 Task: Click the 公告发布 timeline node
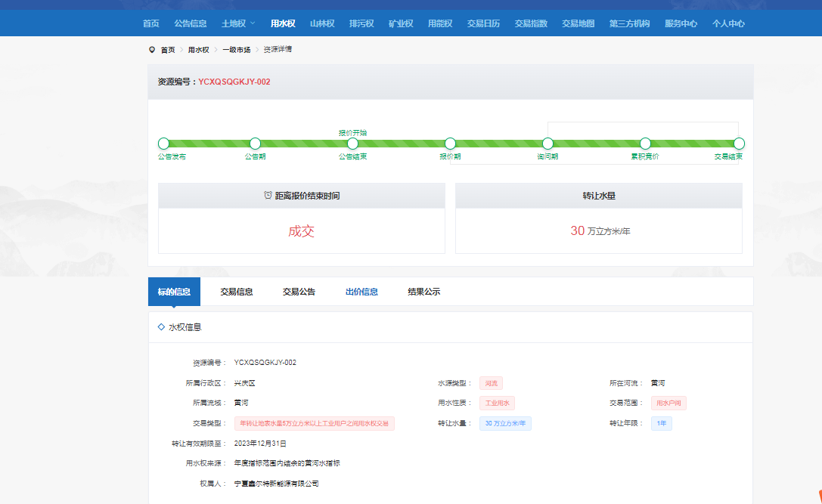click(164, 144)
